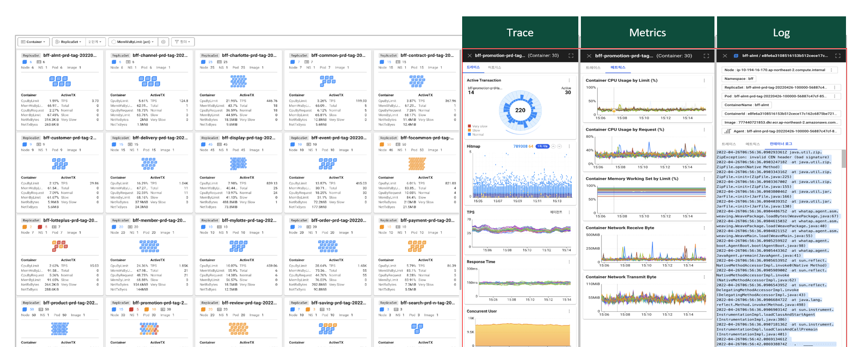Open the settings gear next to MemWsByLimit

(x=163, y=42)
